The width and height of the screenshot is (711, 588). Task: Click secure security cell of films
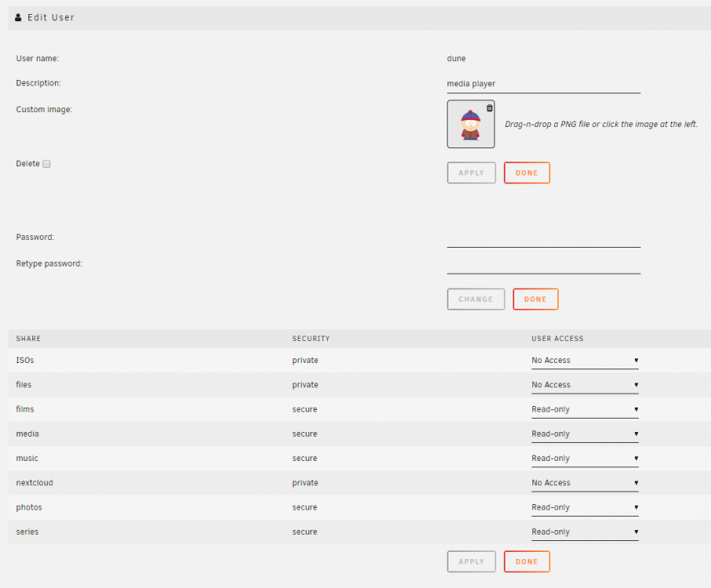point(305,409)
